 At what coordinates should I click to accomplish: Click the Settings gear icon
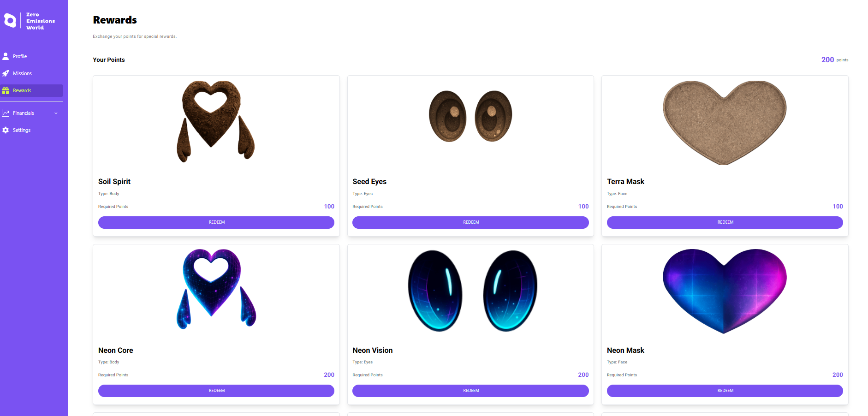pyautogui.click(x=6, y=130)
